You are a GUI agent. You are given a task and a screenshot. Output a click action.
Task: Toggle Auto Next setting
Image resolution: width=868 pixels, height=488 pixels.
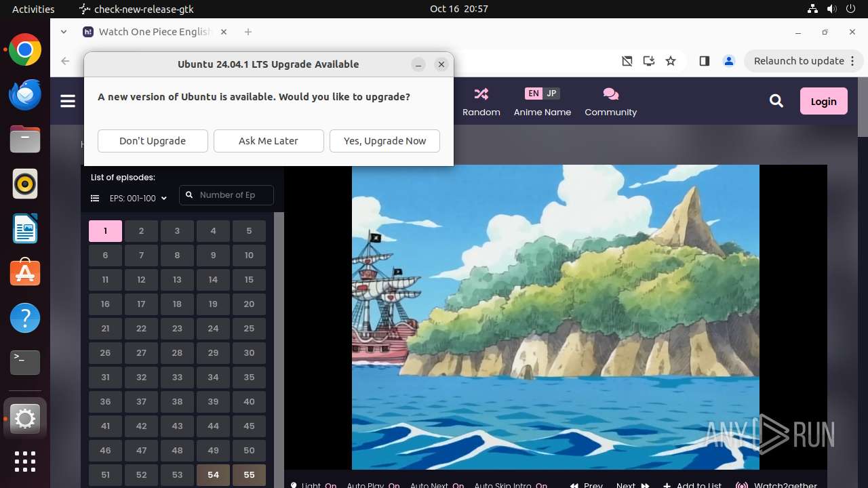click(x=437, y=485)
